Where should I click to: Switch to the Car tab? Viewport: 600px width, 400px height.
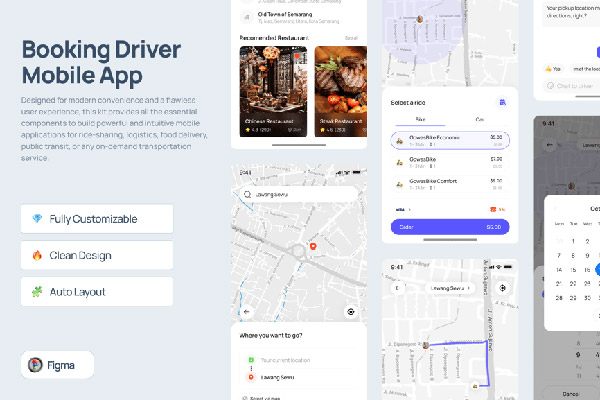479,118
